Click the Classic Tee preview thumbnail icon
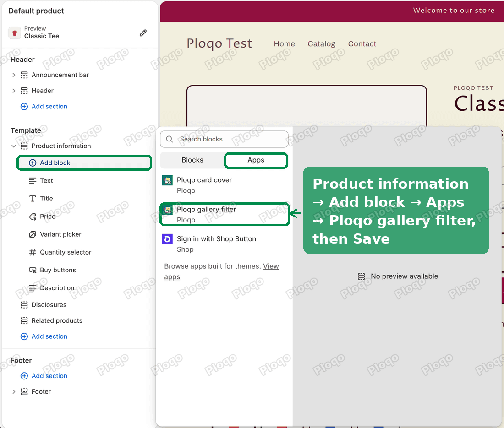Image resolution: width=504 pixels, height=428 pixels. (x=15, y=33)
